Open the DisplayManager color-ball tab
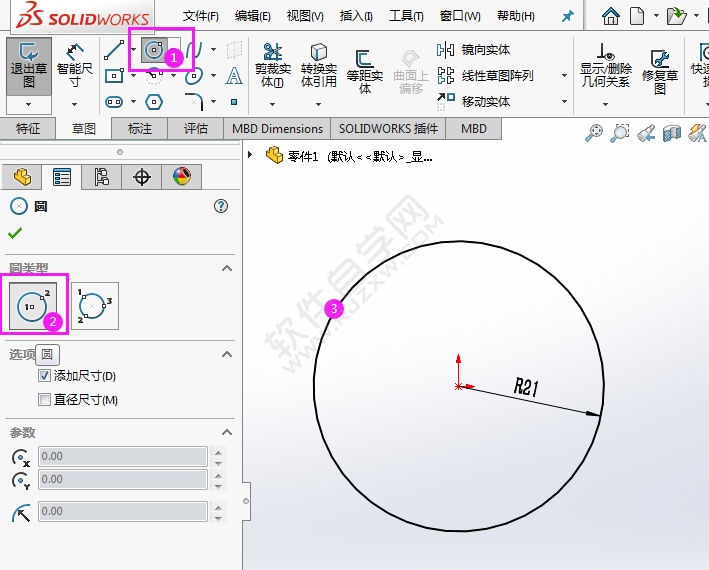The image size is (709, 570). tap(181, 177)
